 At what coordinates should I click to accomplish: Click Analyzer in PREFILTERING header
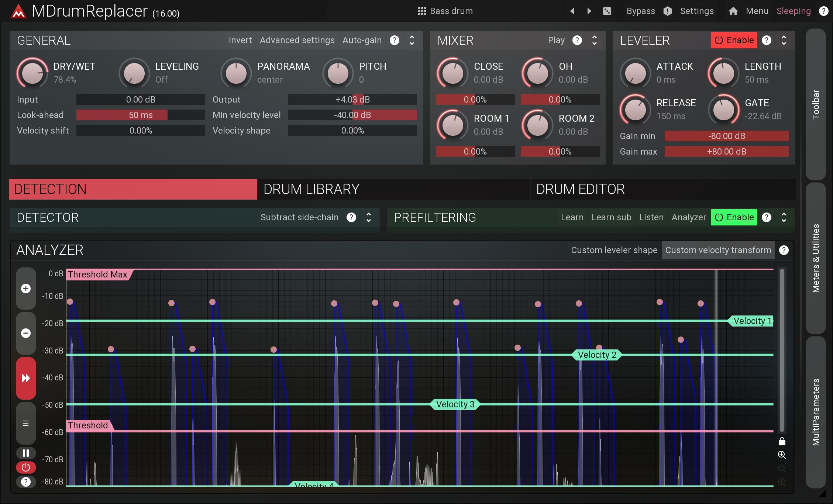[x=689, y=217]
